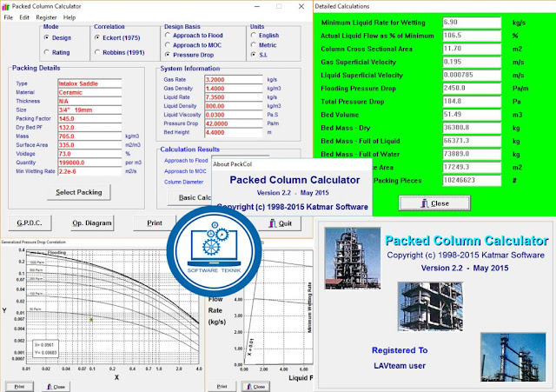Click the Bed Mass - Dry value
The image size is (556, 392).
click(472, 128)
